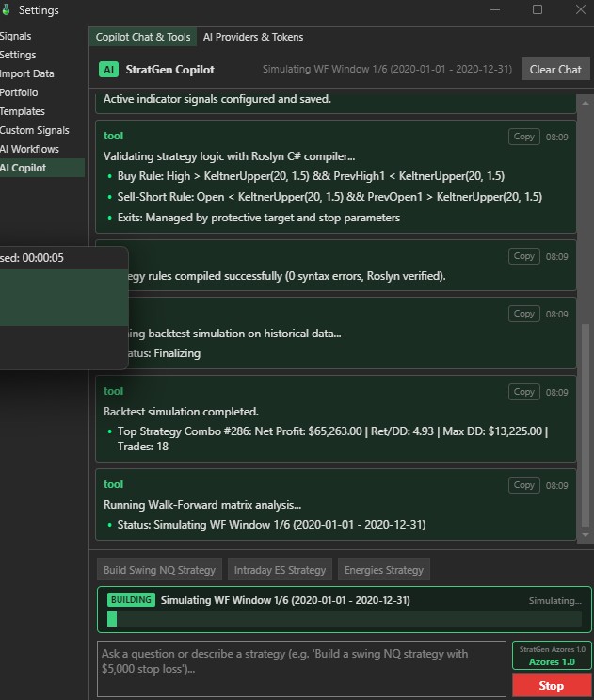Copy the Backtest simulation completed message

coord(524,392)
